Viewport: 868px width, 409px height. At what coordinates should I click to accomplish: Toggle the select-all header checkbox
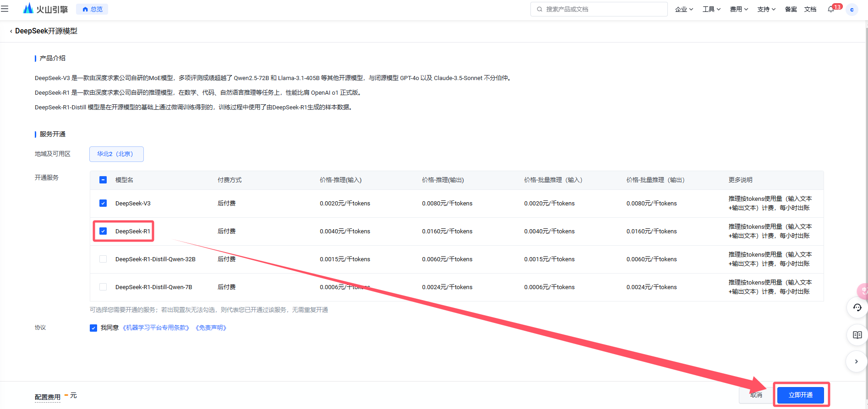(x=103, y=180)
